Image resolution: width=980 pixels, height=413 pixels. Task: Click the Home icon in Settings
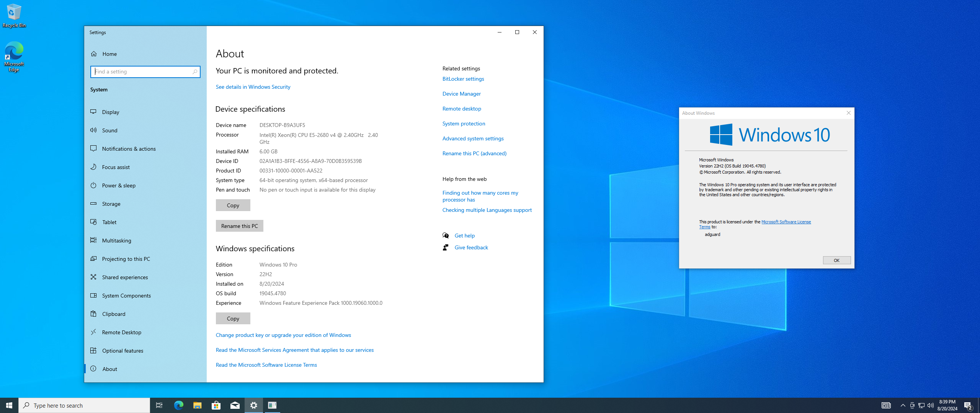pyautogui.click(x=94, y=54)
